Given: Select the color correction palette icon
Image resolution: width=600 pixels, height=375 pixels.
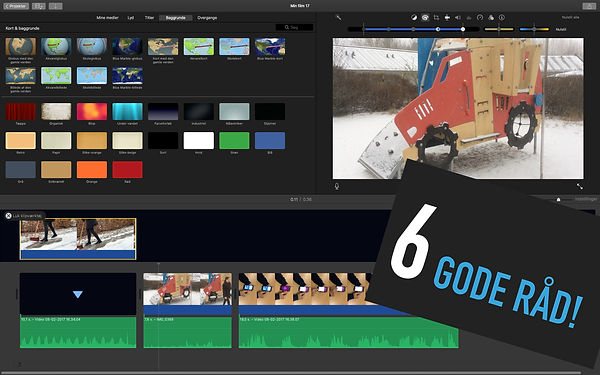Looking at the screenshot, I should point(425,18).
